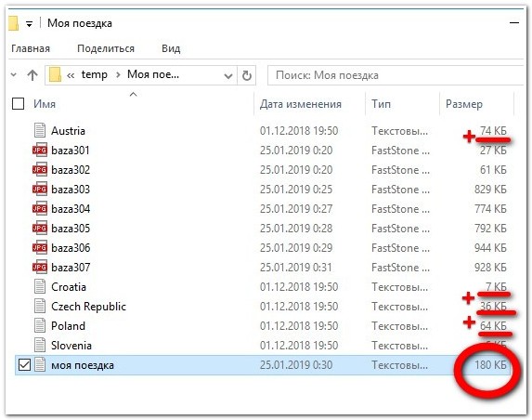This screenshot has height=420, width=532.
Task: Click the Поиск: Моя поездка search field
Action: (x=396, y=75)
